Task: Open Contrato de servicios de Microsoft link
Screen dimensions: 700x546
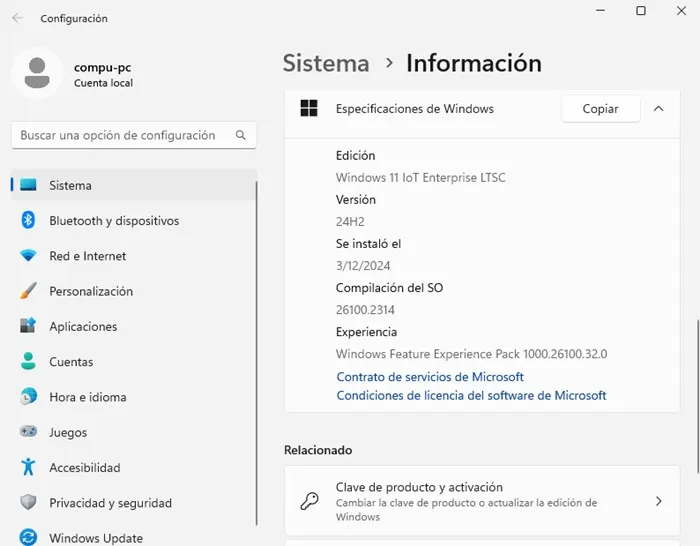Action: tap(430, 377)
